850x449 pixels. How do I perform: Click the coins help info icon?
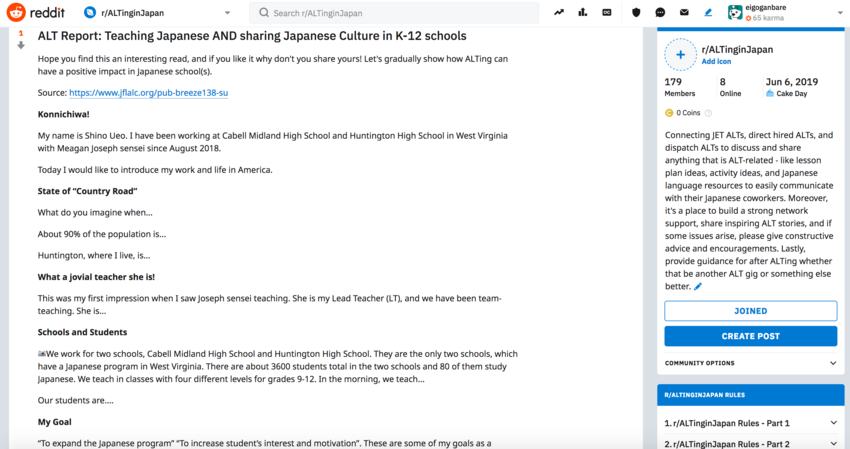click(708, 113)
